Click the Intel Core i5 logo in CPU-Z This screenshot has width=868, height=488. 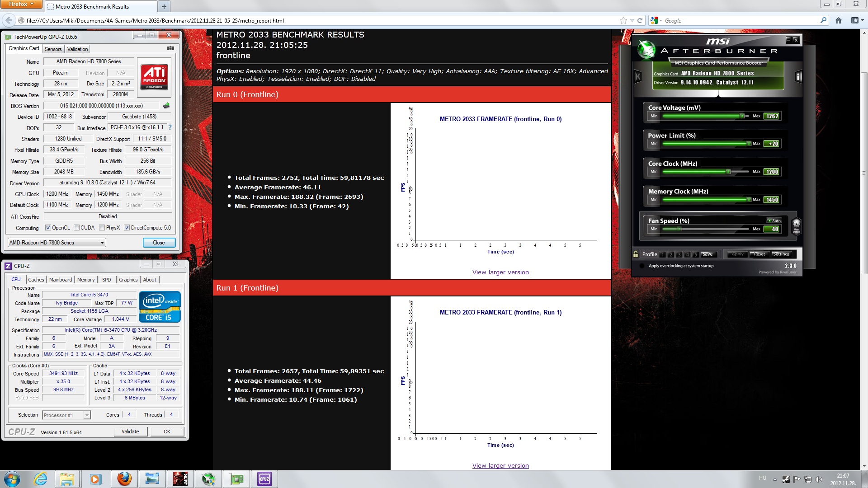[160, 307]
